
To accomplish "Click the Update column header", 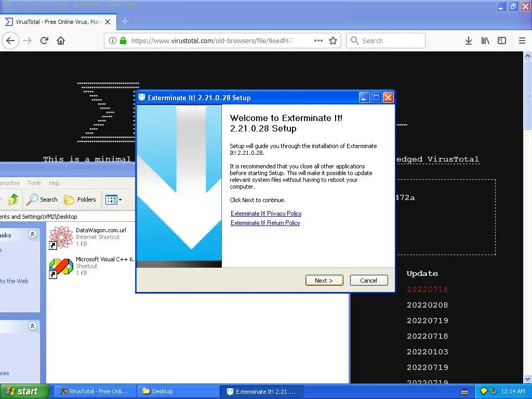I will coord(422,273).
